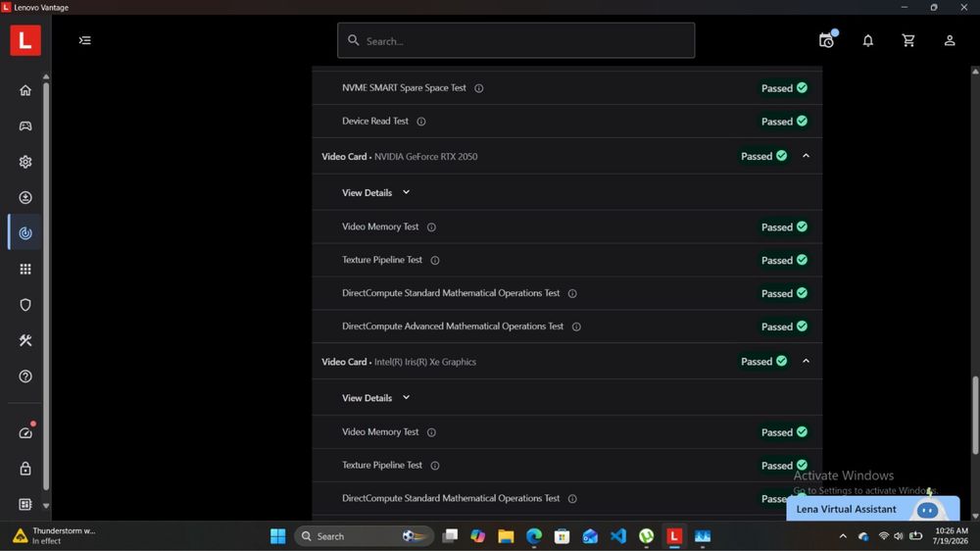
Task: Open the taskbar clock and date
Action: click(x=951, y=536)
